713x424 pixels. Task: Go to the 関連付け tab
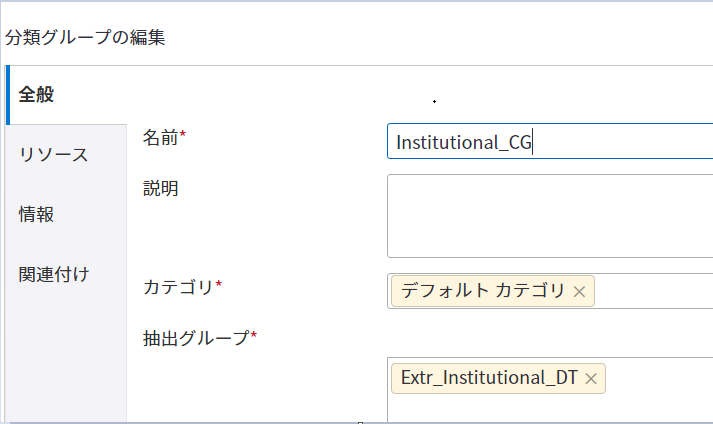click(x=53, y=274)
